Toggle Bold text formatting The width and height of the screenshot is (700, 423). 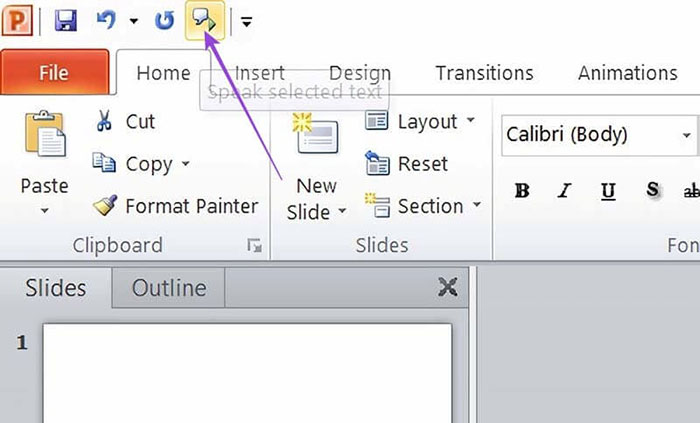522,190
